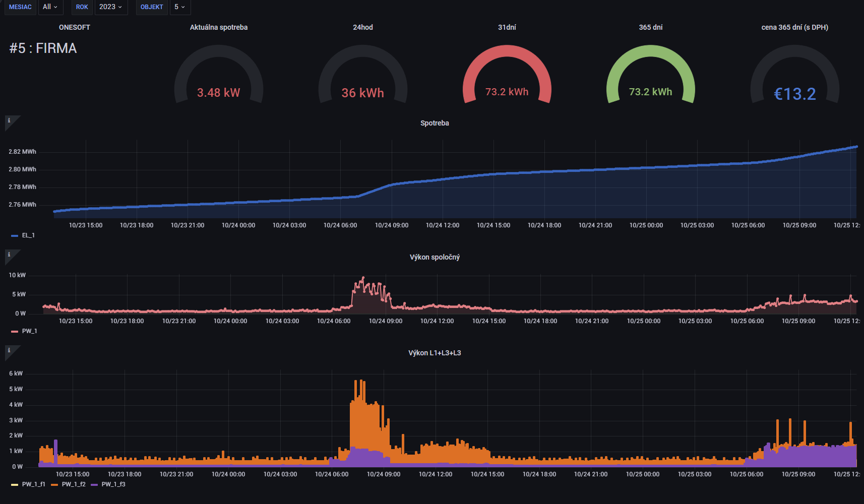The height and width of the screenshot is (504, 864).
Task: Click the Výkon L1+L3+L3 panel info icon
Action: click(9, 350)
